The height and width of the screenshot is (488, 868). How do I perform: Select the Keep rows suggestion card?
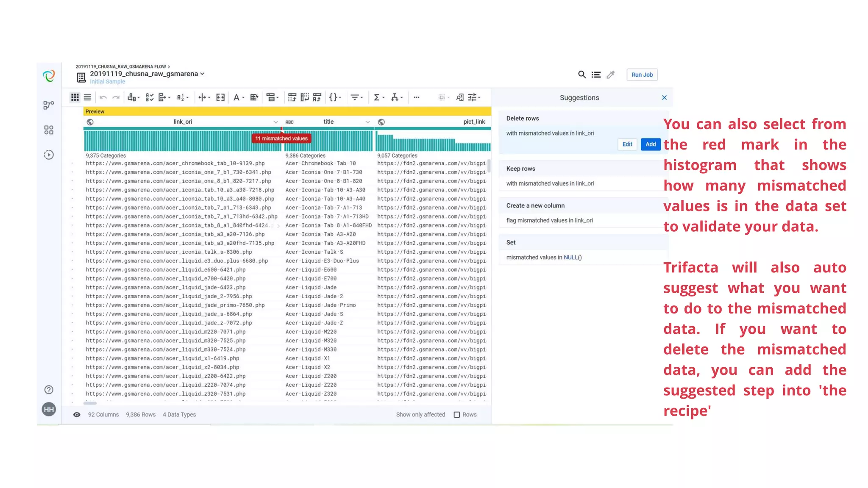click(583, 176)
